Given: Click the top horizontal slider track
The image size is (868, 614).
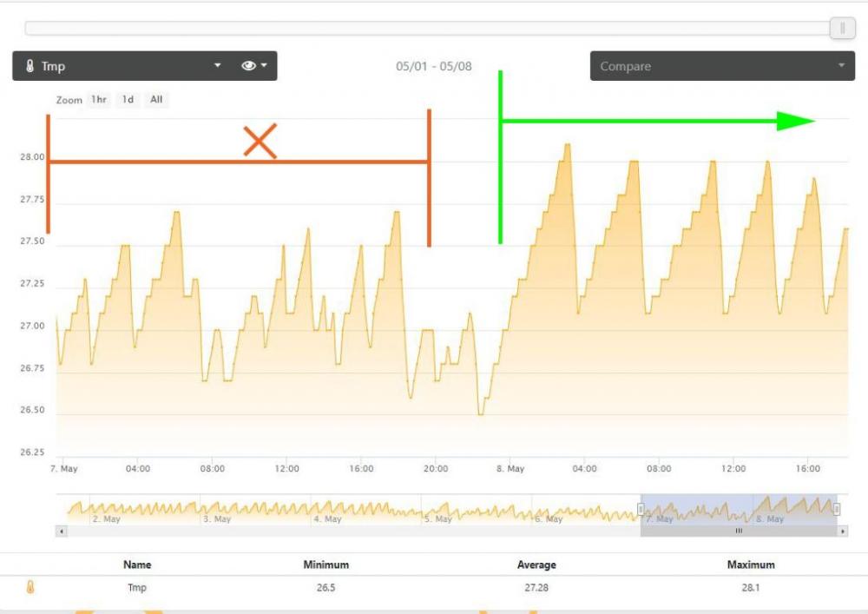Looking at the screenshot, I should (427, 29).
